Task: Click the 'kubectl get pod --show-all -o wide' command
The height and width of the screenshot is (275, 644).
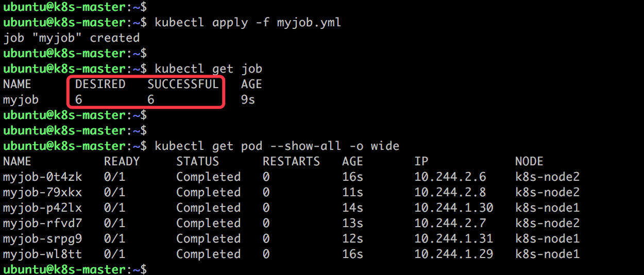Action: point(277,146)
